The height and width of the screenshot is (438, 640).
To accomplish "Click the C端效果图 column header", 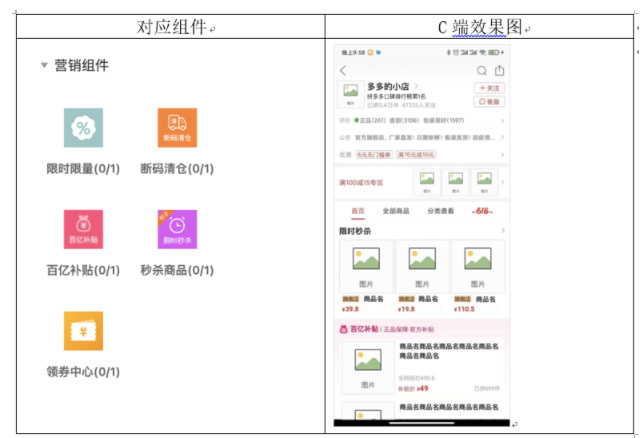I will tap(480, 27).
